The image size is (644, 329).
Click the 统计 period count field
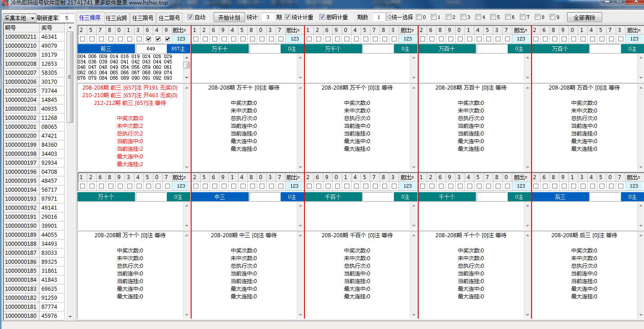(x=268, y=18)
